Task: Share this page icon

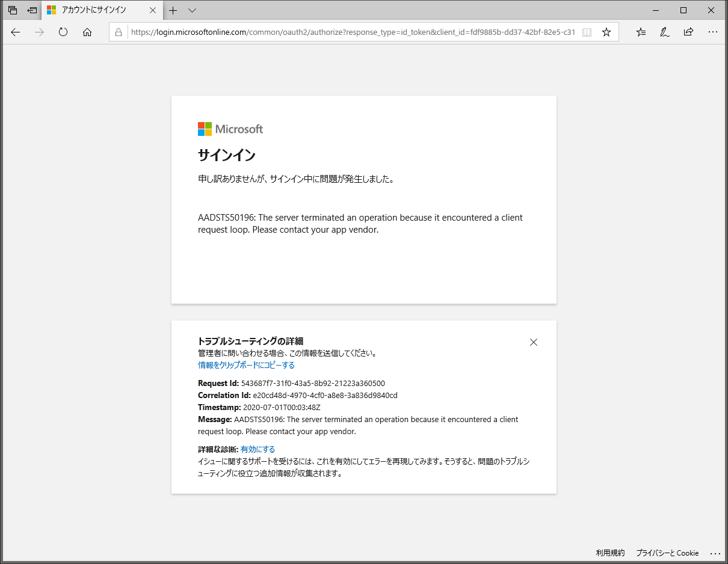Action: point(689,32)
